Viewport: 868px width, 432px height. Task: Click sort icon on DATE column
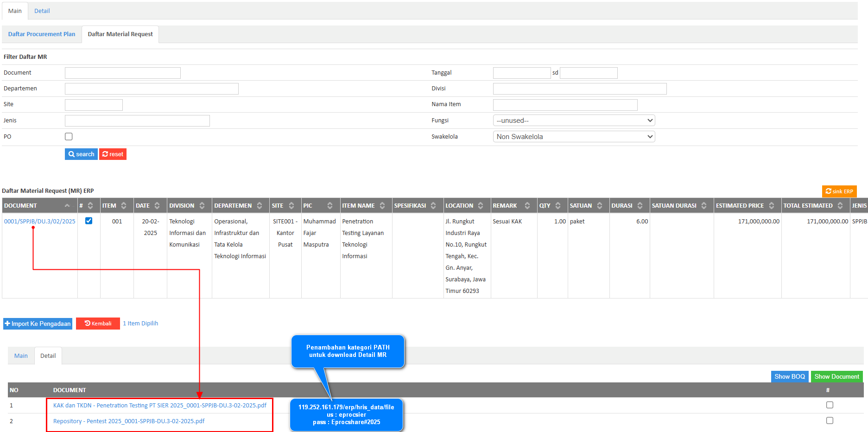click(x=157, y=206)
